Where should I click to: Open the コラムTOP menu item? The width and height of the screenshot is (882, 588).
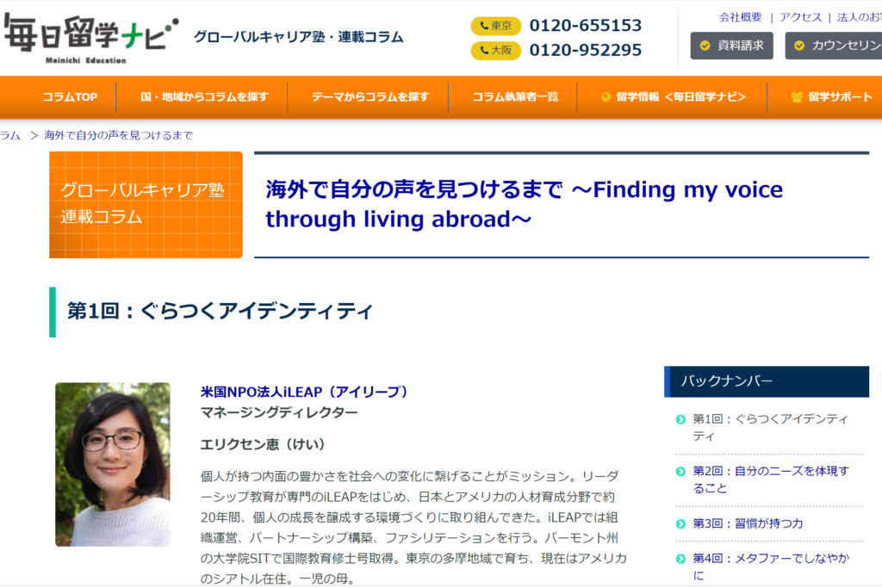tap(70, 97)
